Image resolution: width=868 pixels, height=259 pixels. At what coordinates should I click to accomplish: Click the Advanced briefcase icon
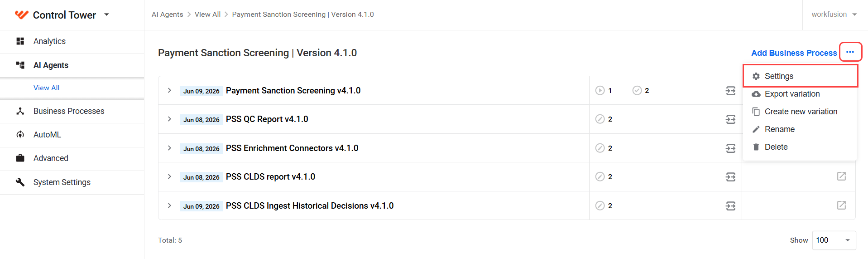20,158
